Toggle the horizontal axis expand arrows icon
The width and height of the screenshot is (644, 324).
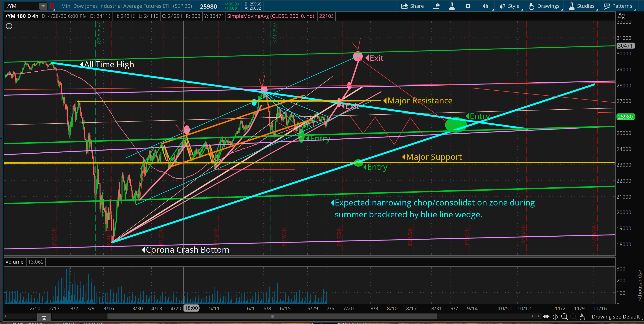click(546, 317)
